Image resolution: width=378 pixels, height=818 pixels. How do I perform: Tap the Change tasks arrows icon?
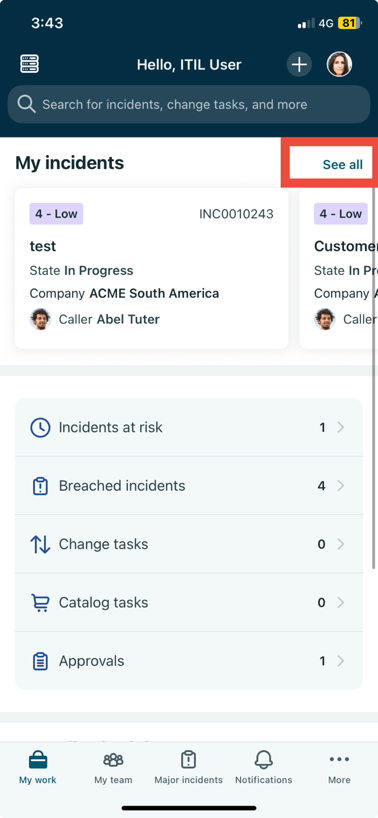pyautogui.click(x=40, y=544)
